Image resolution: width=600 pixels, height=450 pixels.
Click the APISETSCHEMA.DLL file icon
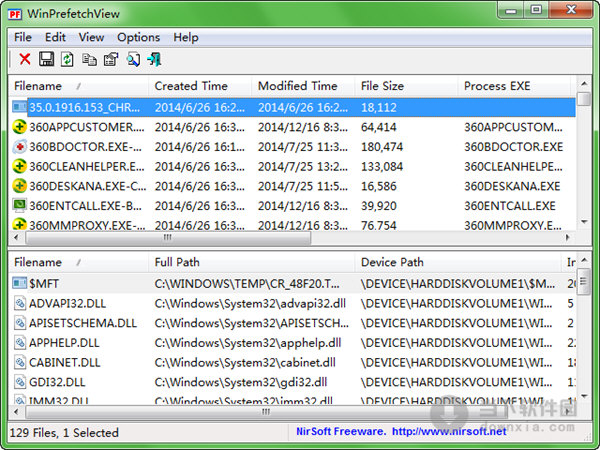click(20, 323)
